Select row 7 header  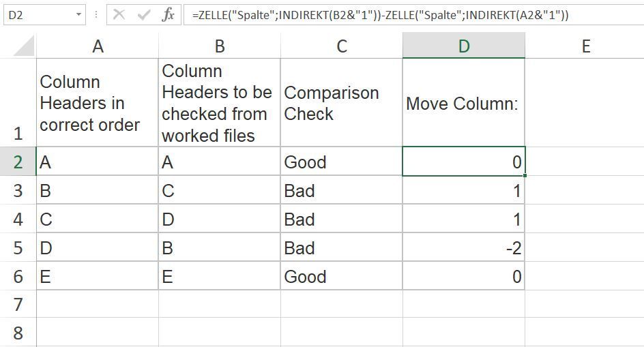click(x=18, y=304)
